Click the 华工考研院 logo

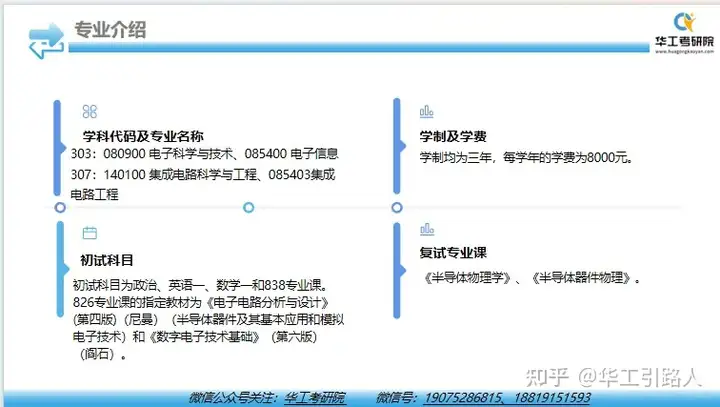tap(684, 32)
